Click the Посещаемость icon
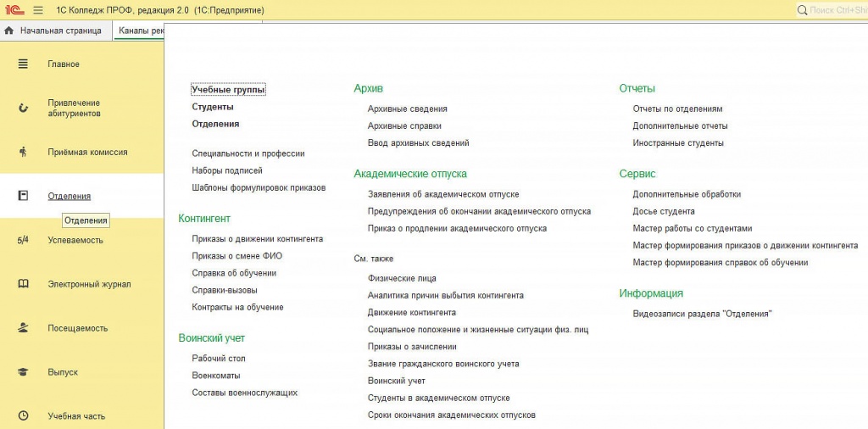The width and height of the screenshot is (868, 429). (x=23, y=328)
